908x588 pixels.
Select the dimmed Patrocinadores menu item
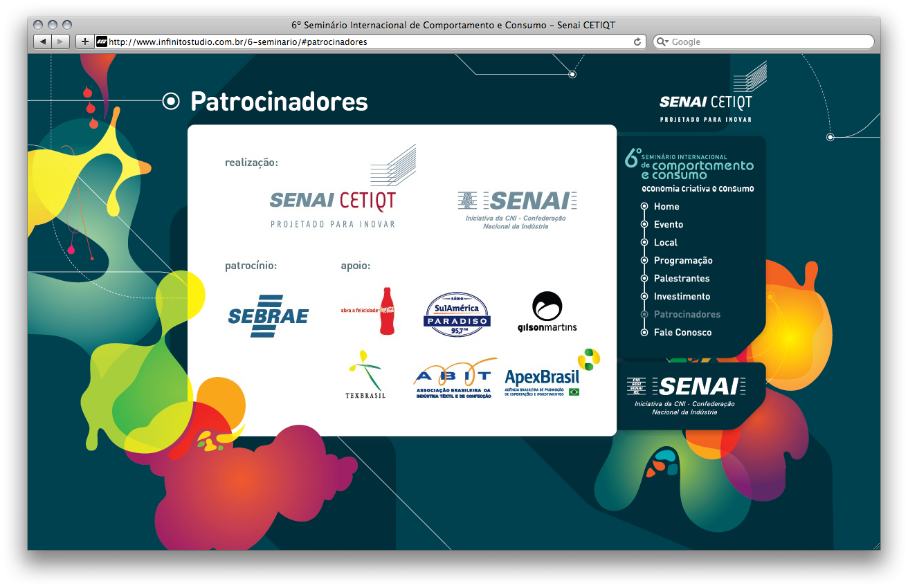tap(687, 314)
